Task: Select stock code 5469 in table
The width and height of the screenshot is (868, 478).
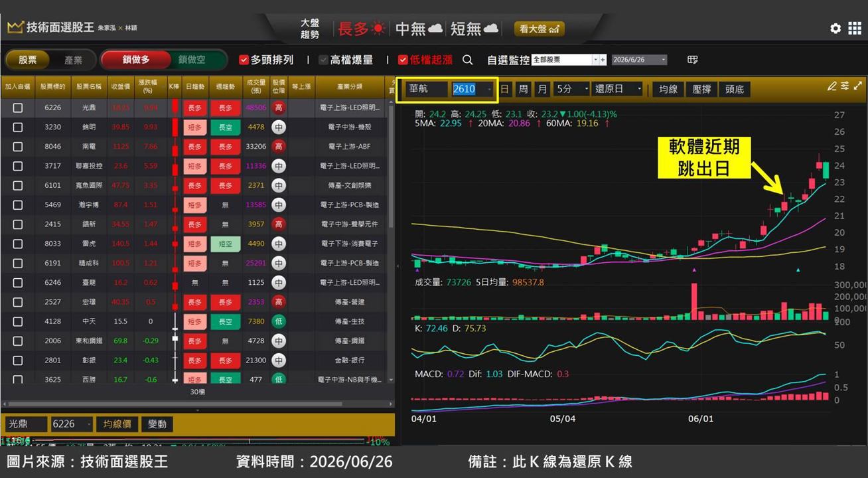Action: [53, 205]
